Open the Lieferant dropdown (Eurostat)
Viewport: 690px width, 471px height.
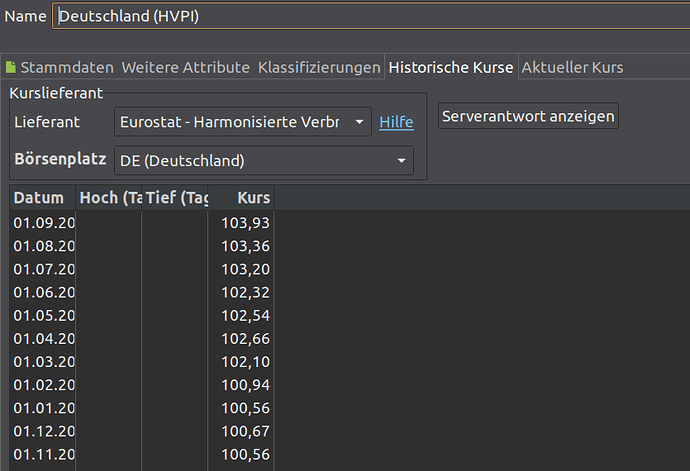coord(242,121)
